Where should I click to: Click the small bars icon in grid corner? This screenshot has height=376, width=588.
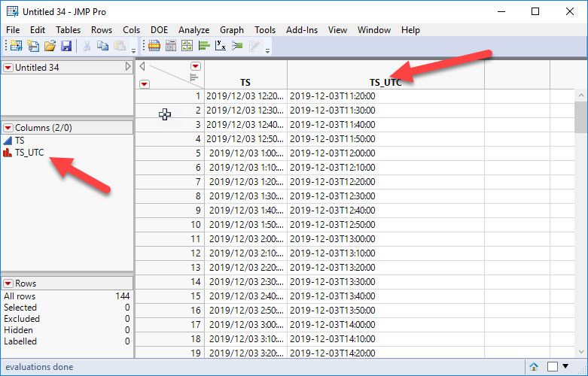pyautogui.click(x=193, y=77)
